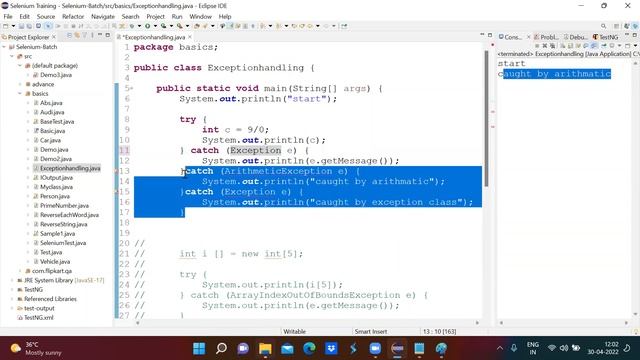Click the Remove Launch icon in the Console
The image size is (640, 360).
(x=544, y=45)
